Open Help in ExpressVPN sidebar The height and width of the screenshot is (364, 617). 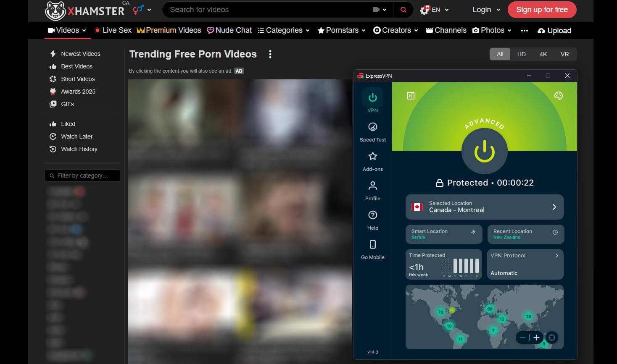pos(372,220)
